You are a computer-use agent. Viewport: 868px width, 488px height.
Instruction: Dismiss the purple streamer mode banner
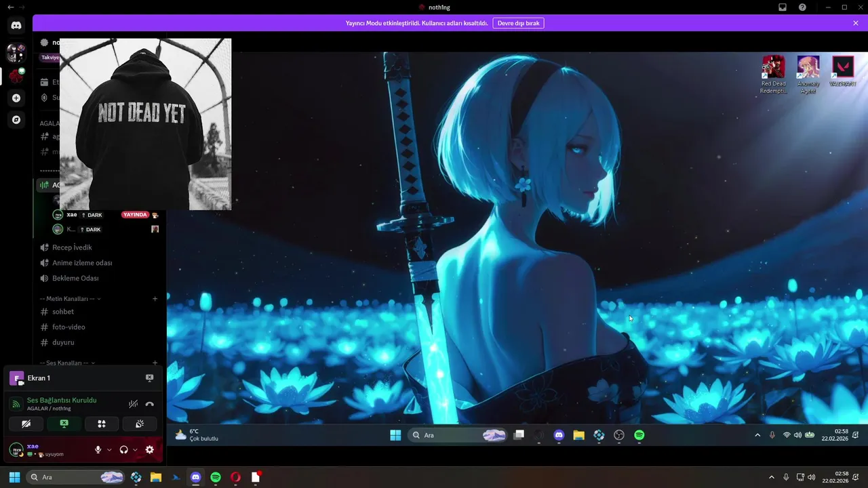point(856,23)
